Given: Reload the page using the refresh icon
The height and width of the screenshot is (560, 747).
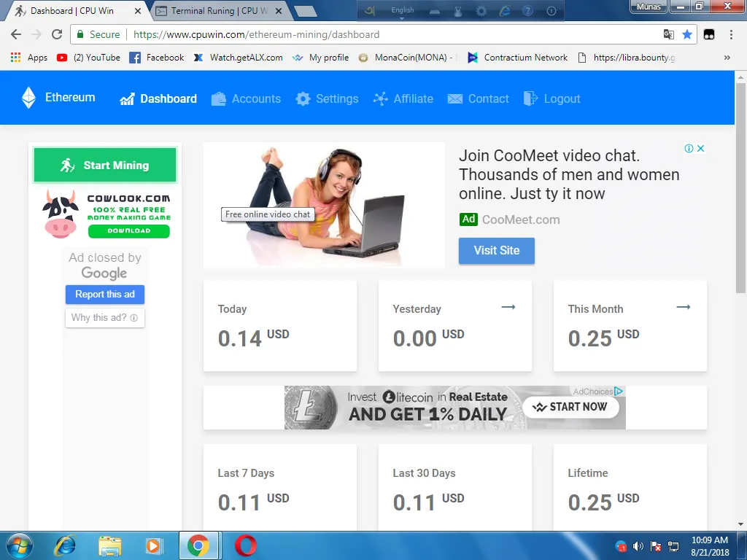Looking at the screenshot, I should [x=57, y=34].
